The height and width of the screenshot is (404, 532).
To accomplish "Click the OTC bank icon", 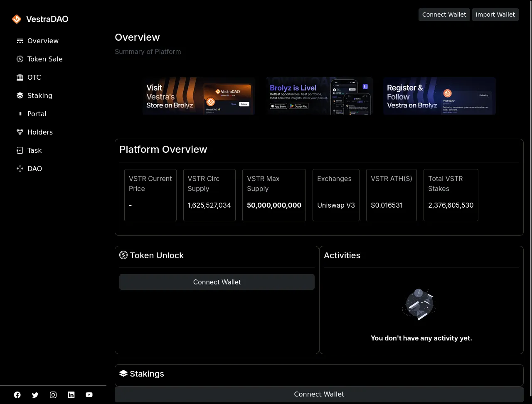I will pyautogui.click(x=20, y=77).
